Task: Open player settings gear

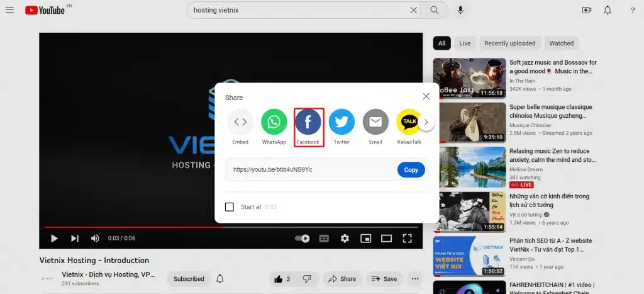Action: click(345, 238)
